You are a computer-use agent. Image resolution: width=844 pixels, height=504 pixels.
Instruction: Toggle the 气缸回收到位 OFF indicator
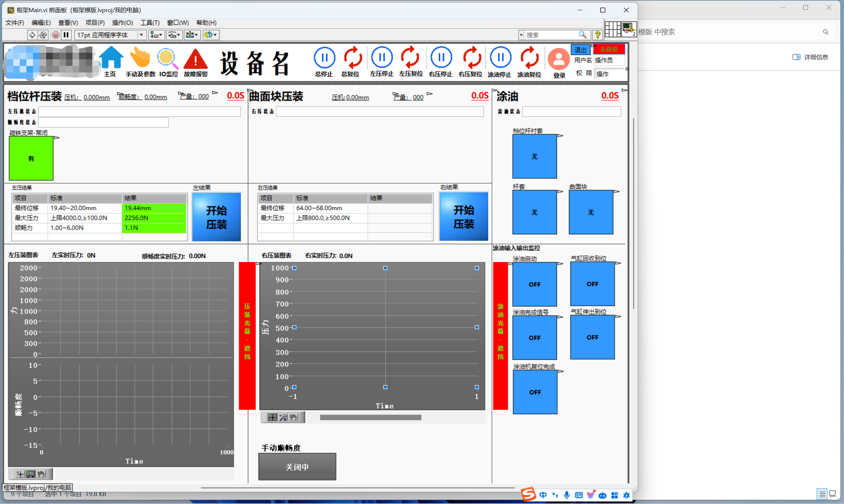tap(592, 284)
